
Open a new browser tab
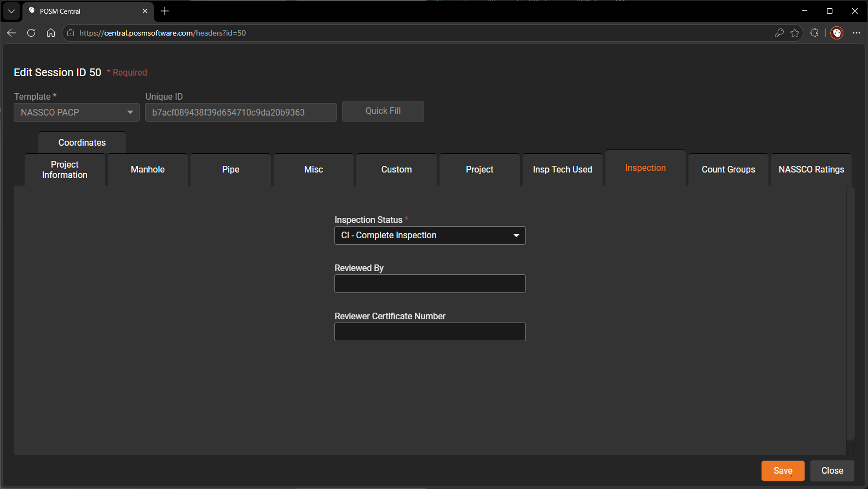[x=165, y=11]
